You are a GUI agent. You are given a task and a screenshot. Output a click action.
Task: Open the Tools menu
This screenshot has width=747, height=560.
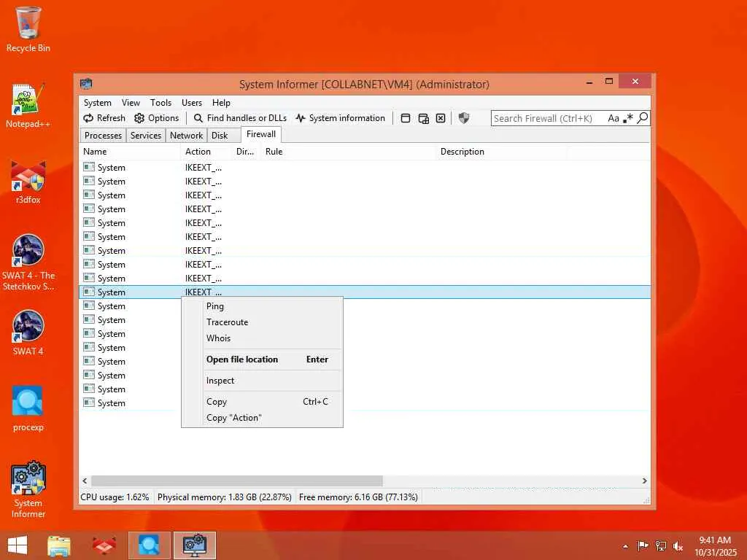[160, 102]
